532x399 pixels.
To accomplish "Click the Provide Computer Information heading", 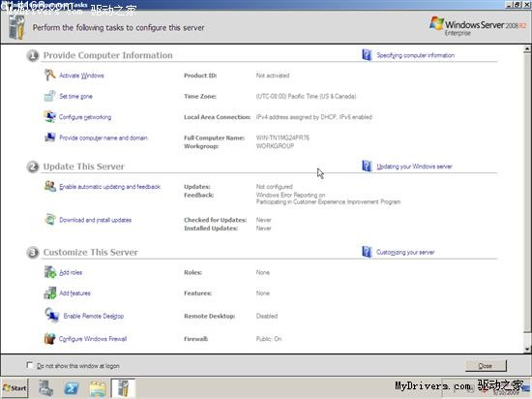I will tap(108, 55).
